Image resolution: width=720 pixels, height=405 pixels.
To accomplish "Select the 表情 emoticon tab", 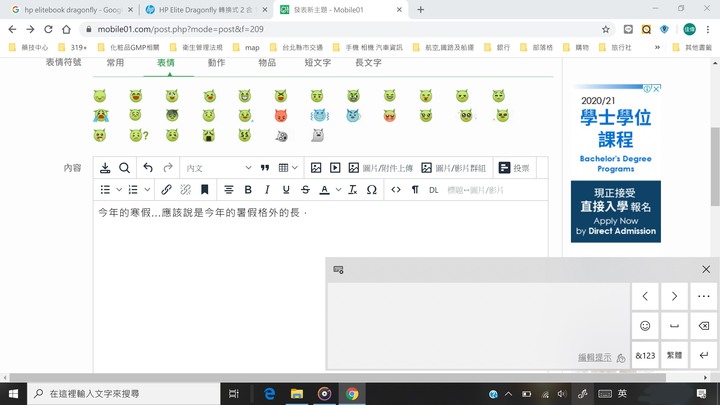I will [166, 63].
